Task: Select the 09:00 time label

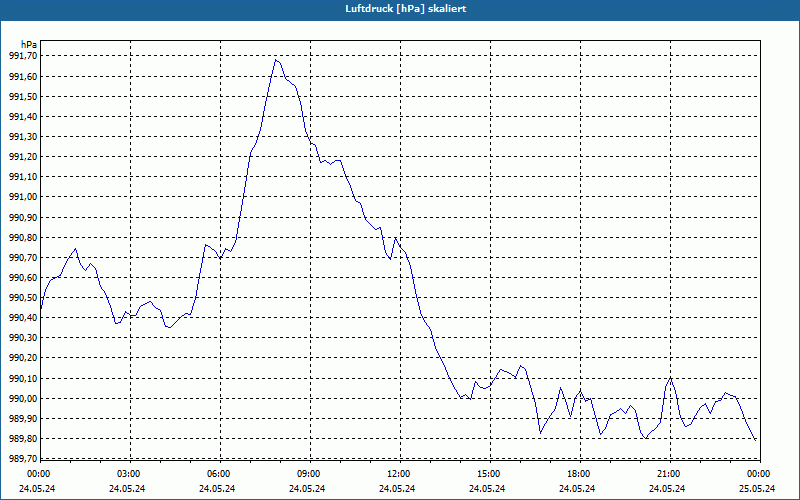Action: tap(309, 474)
